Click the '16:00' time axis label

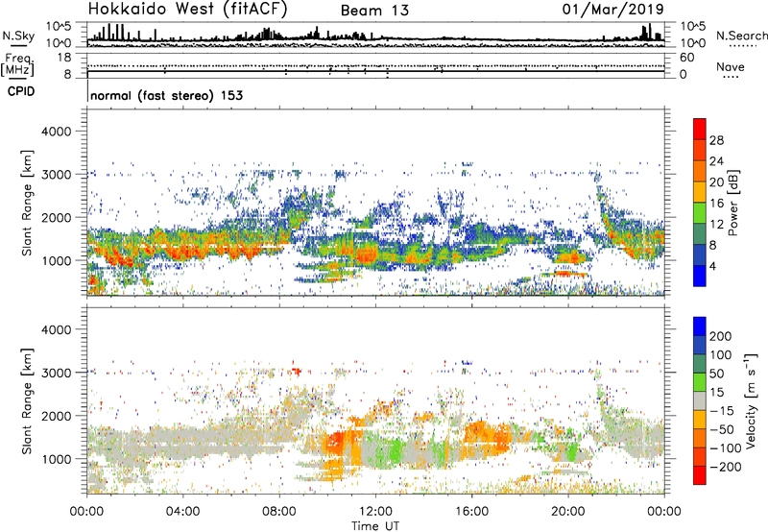pyautogui.click(x=471, y=512)
